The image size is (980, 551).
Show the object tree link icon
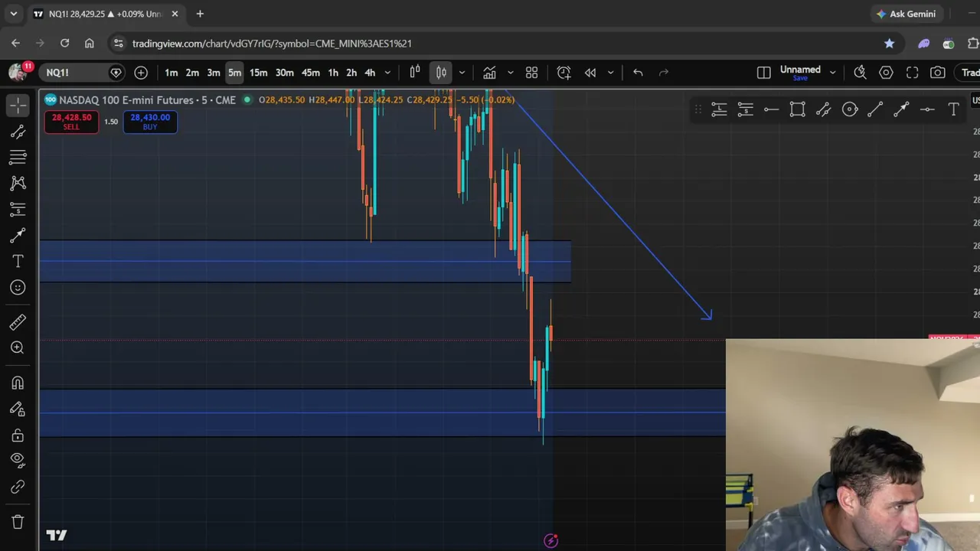point(18,487)
